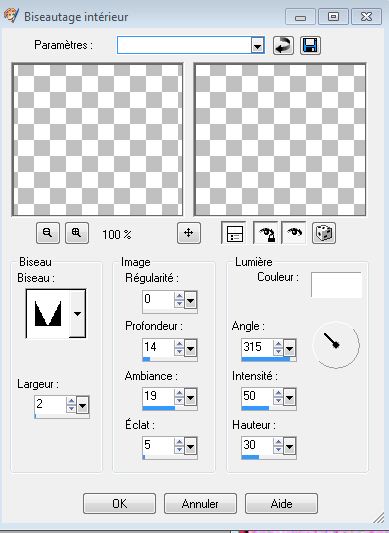Click the blue slider bar under Intensité
The image size is (389, 533).
269,408
